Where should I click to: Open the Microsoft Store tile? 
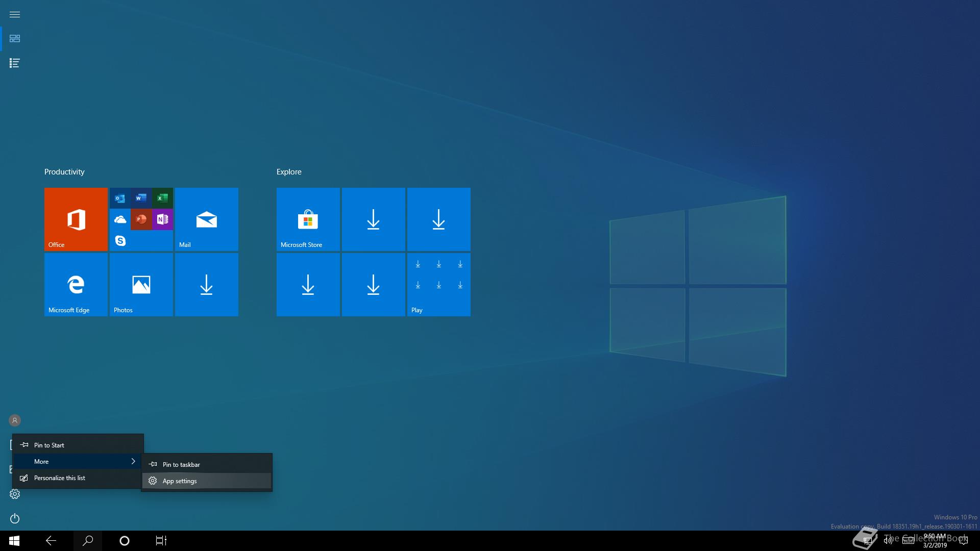coord(308,219)
